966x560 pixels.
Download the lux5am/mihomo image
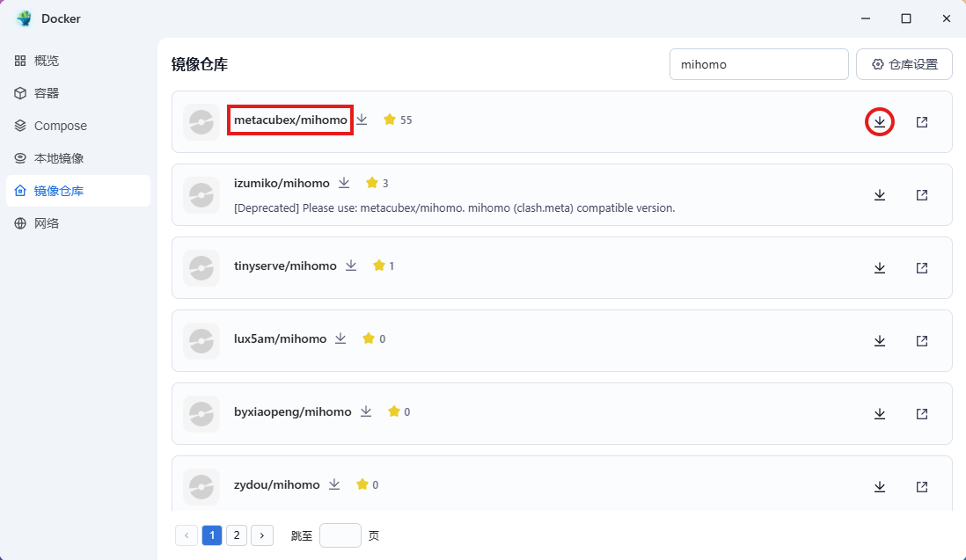(x=879, y=341)
